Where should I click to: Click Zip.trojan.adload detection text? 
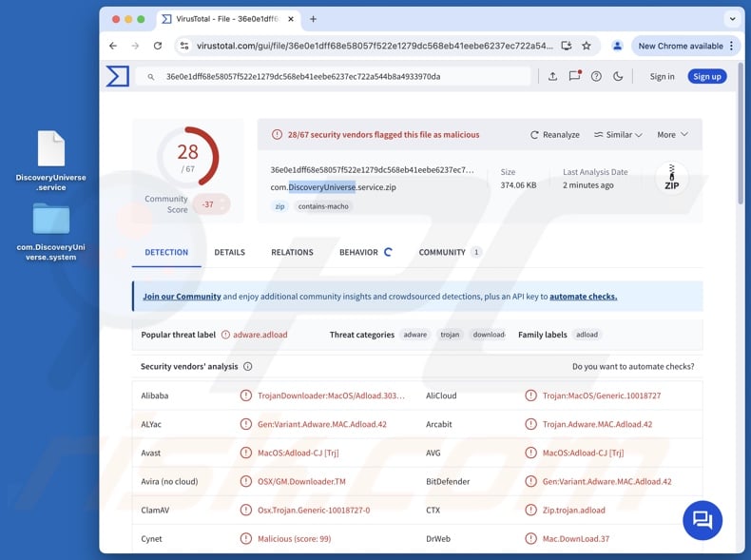click(574, 511)
